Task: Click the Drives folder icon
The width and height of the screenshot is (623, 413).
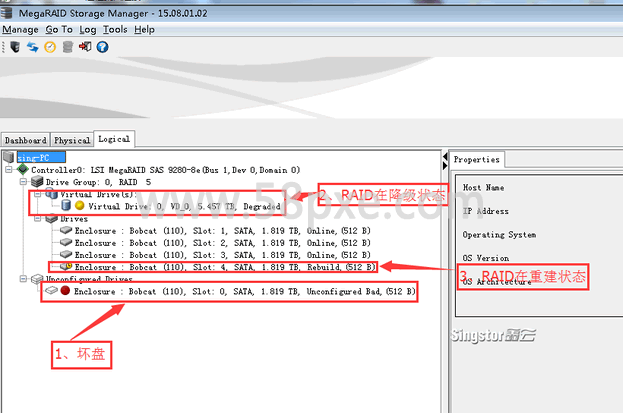Action: click(x=52, y=219)
